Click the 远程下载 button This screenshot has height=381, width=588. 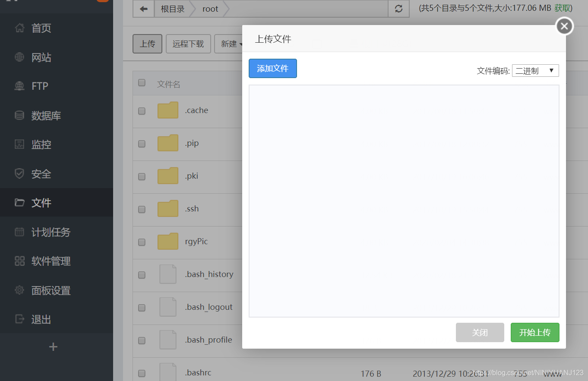[x=188, y=44]
